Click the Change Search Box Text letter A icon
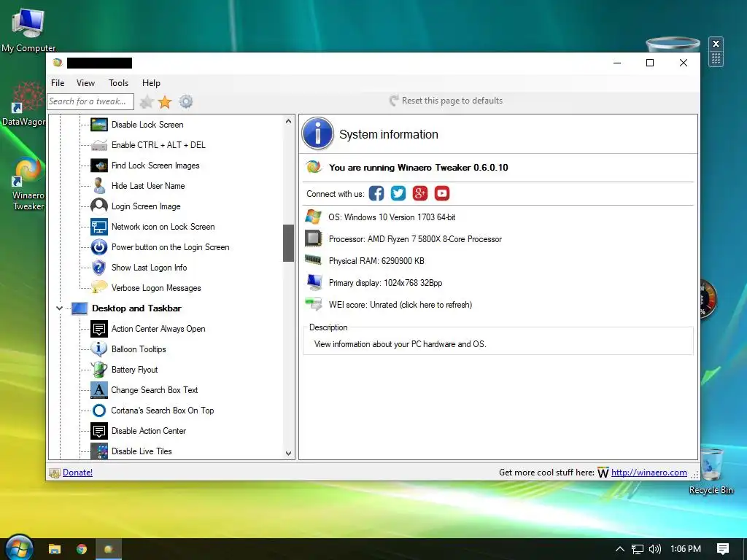Image resolution: width=747 pixels, height=560 pixels. [x=99, y=390]
